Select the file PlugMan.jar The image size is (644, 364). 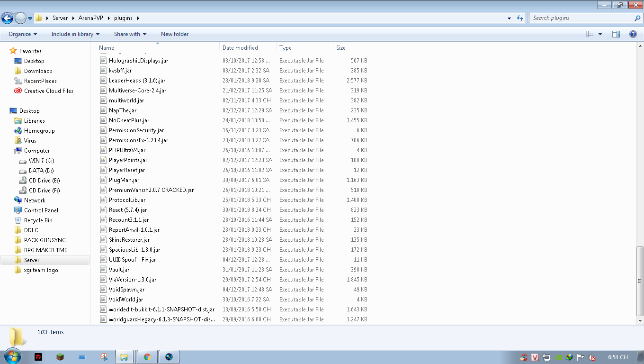124,180
